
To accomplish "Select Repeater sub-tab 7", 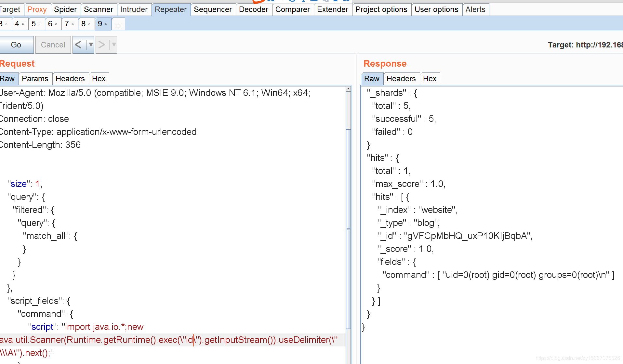I will click(x=67, y=24).
